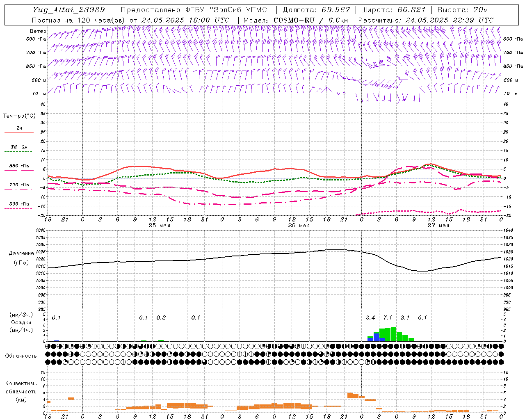This screenshot has width=525, height=420.
Task: Click the Тем-ра(°C) panel label
Action: [x=19, y=116]
